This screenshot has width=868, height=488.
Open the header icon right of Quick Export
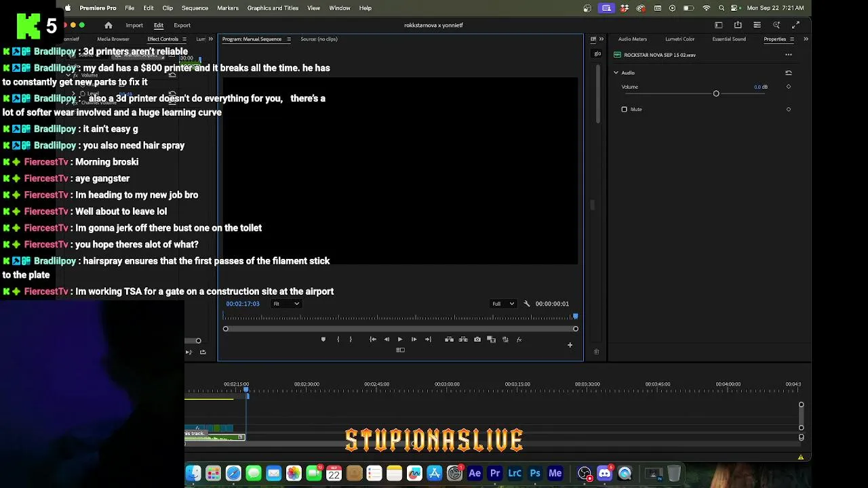pos(757,25)
